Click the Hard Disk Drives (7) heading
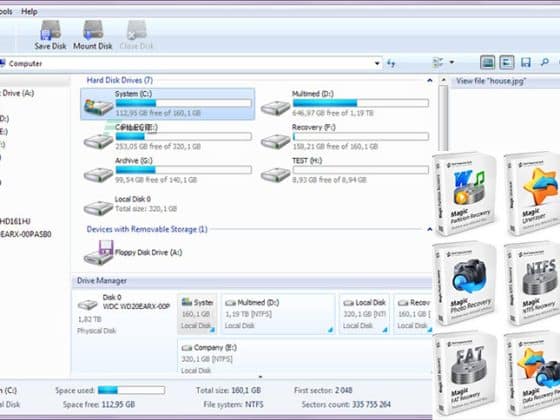Viewport: 560px width, 420px height. click(120, 80)
